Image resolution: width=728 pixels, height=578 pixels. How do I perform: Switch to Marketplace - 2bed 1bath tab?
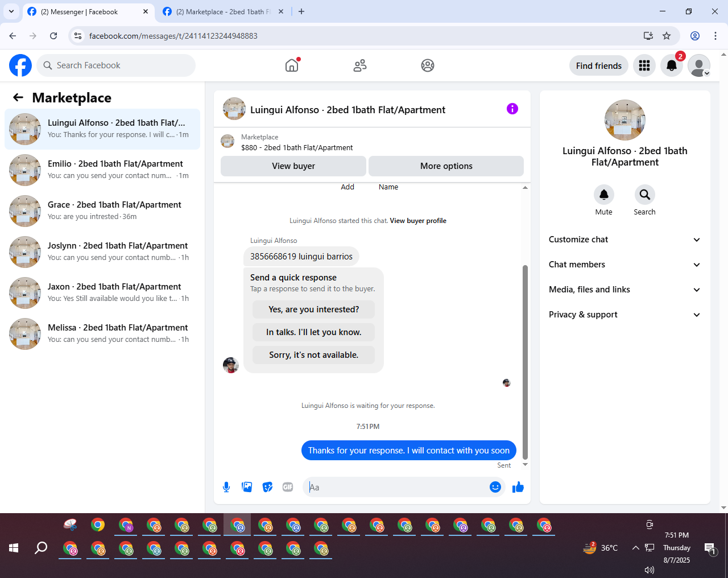pyautogui.click(x=224, y=11)
